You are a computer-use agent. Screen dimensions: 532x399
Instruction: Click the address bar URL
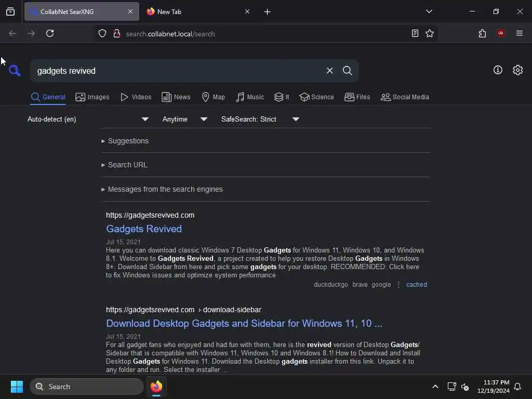[170, 34]
